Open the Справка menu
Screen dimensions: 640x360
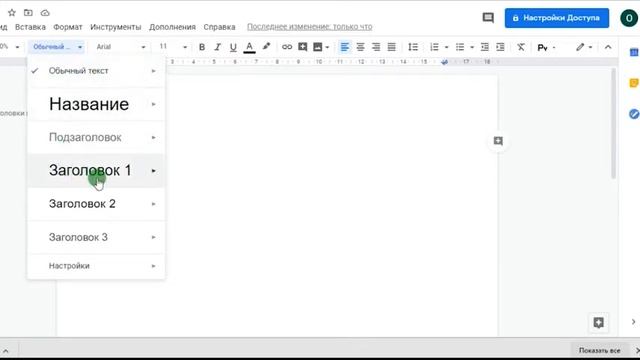click(x=219, y=27)
